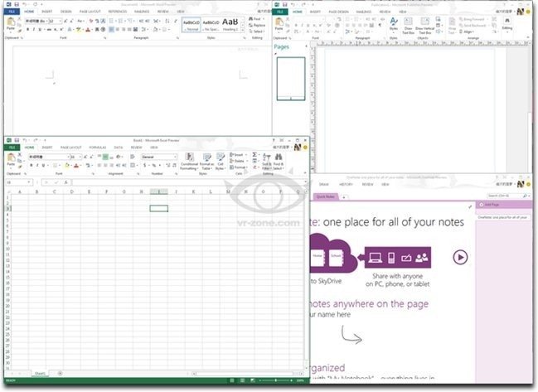Image resolution: width=538 pixels, height=392 pixels.
Task: Open the DESIGN tab in Word
Action: (x=65, y=12)
